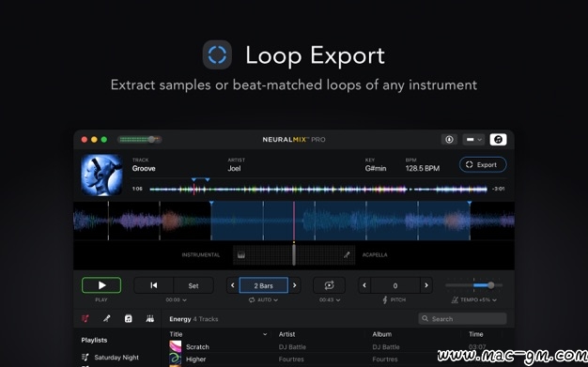Click the piano instrumental icon on crossfader
Screen dimensions: 588x367
point(241,255)
